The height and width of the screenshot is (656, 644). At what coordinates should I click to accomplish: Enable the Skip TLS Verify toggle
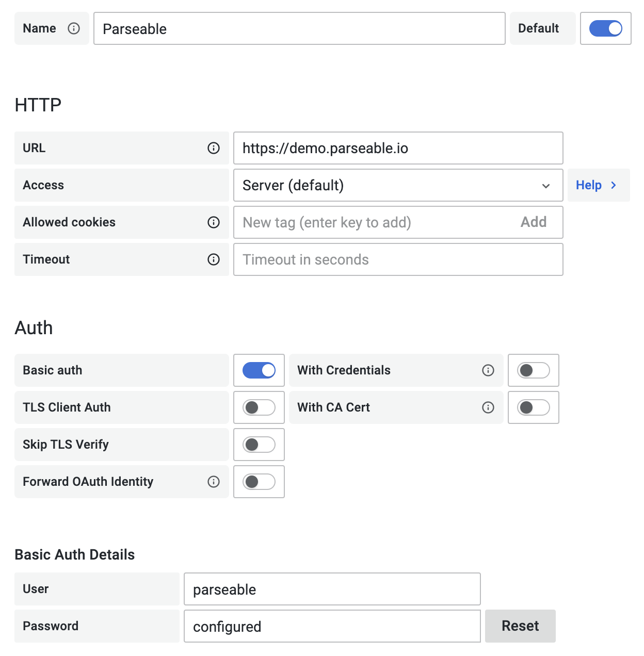point(259,445)
